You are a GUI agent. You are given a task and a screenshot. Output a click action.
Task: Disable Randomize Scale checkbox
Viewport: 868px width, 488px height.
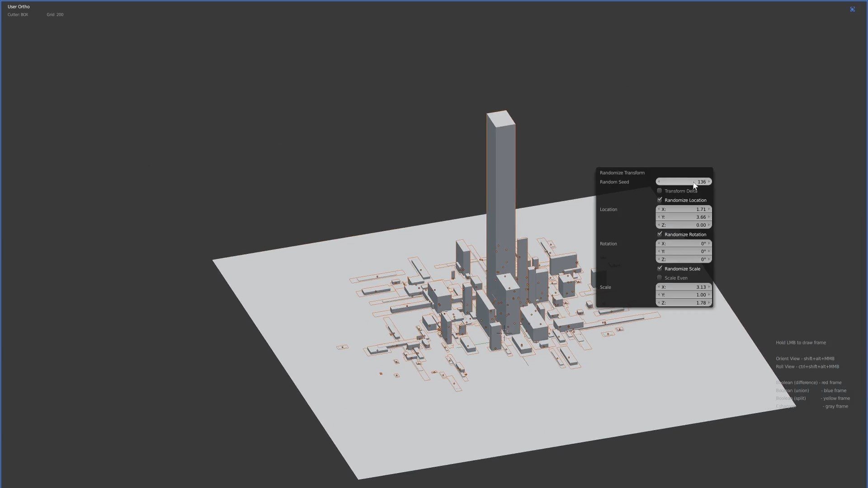pyautogui.click(x=660, y=268)
